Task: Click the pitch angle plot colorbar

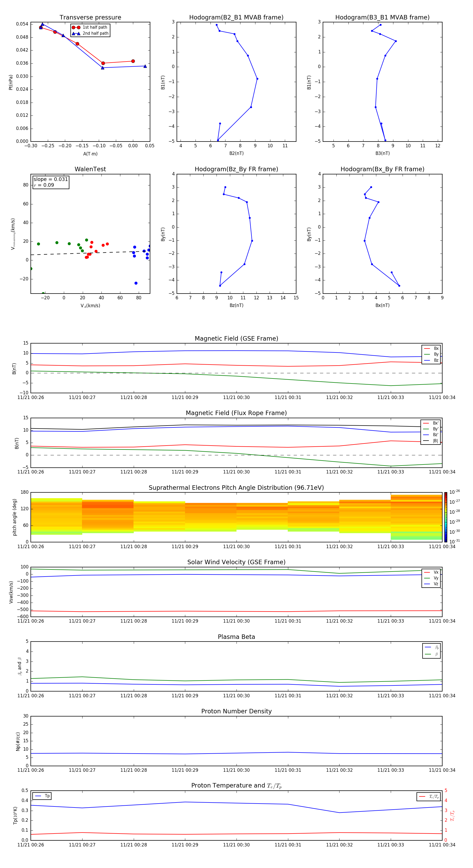Action: pyautogui.click(x=445, y=517)
